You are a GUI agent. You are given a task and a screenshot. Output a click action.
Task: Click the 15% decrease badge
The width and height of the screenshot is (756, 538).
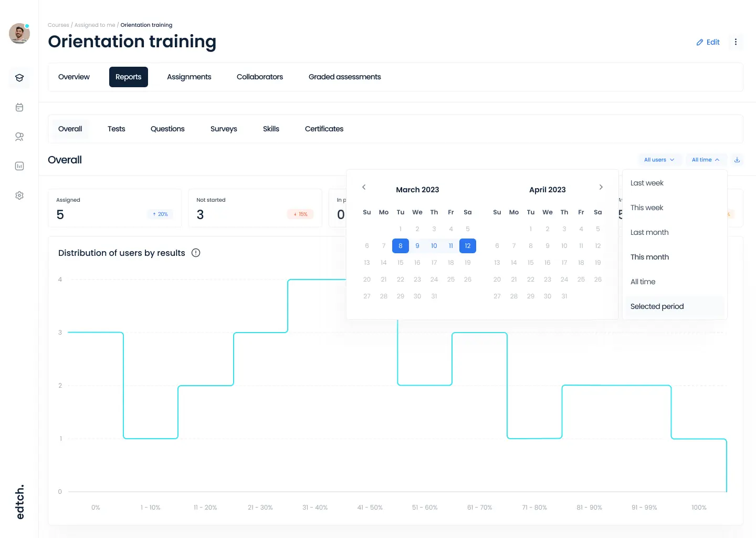(301, 214)
